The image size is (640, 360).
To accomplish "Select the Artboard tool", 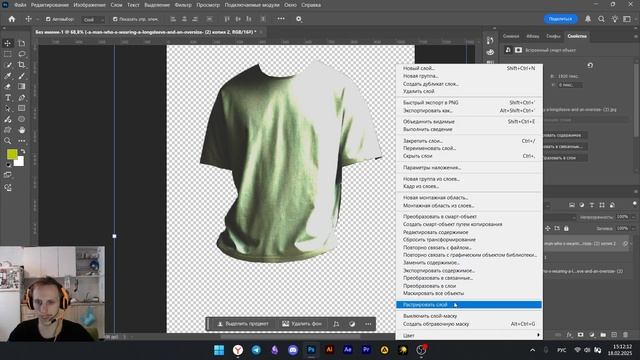I will tap(22, 43).
